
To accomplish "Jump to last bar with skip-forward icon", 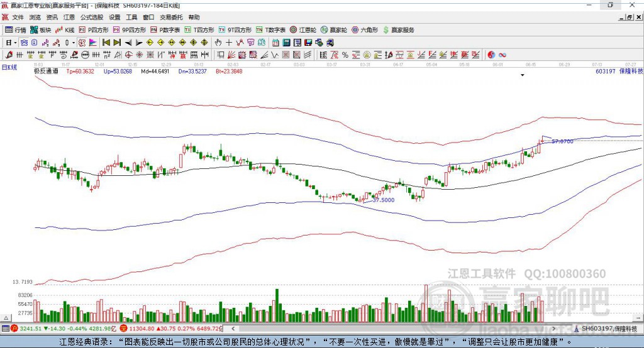I will point(117,43).
